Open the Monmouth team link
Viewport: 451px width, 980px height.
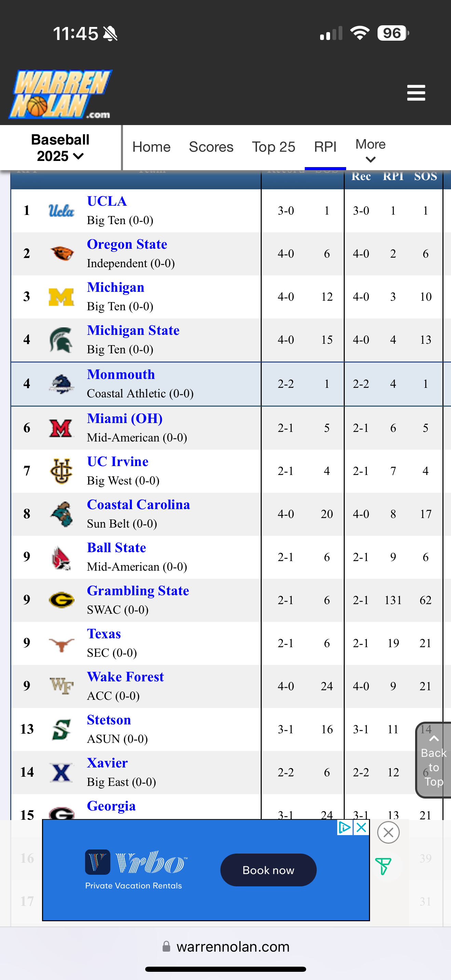coord(121,375)
